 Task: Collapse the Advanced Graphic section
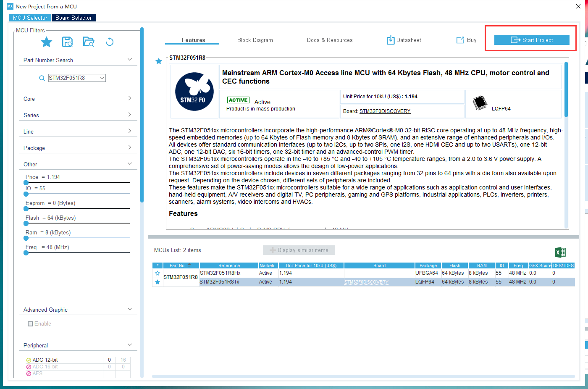(x=130, y=309)
